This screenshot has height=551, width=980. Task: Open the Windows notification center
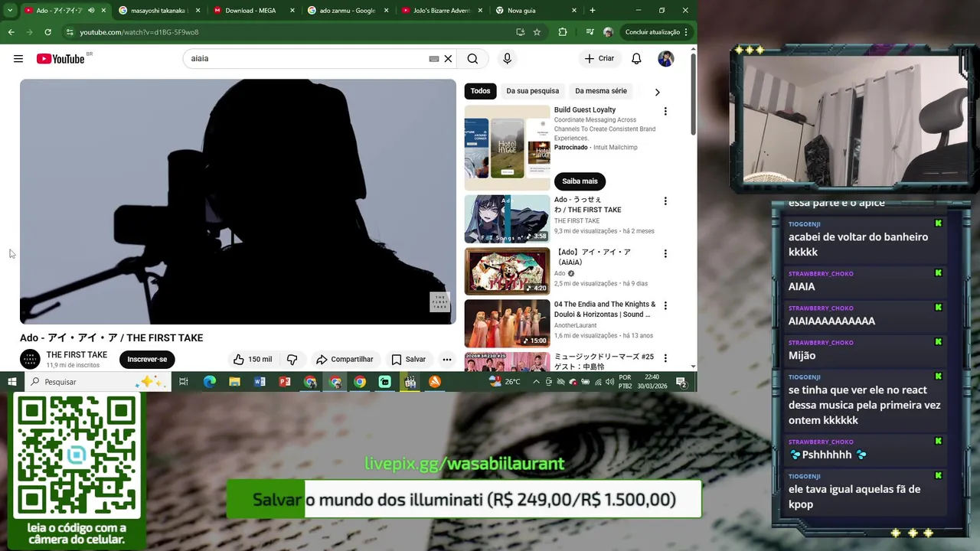click(x=681, y=382)
